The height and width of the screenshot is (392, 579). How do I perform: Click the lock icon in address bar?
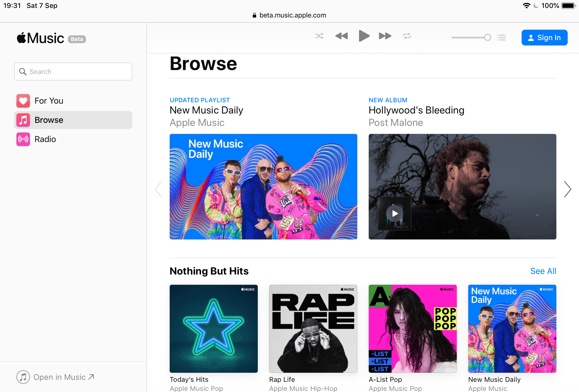[254, 15]
